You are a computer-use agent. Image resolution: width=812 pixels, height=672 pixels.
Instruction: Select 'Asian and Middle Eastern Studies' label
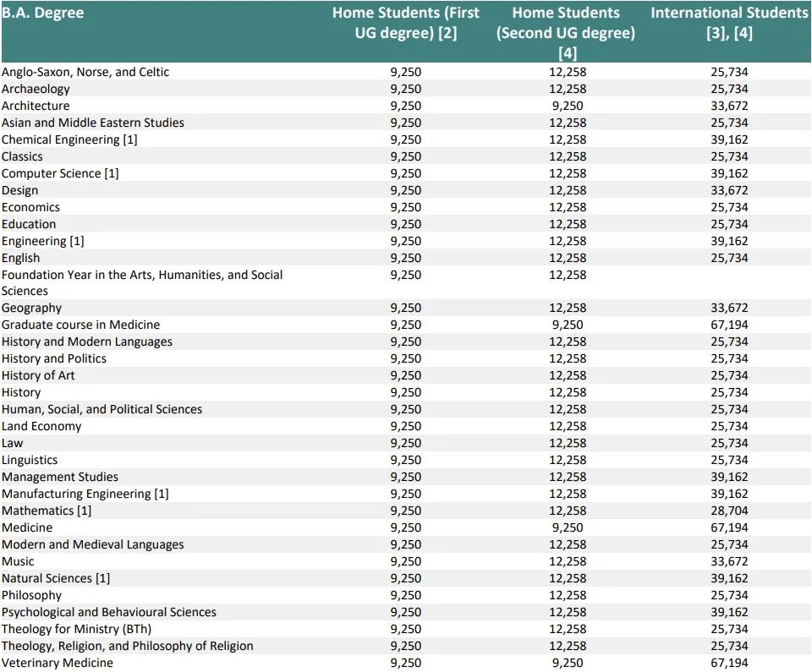(x=93, y=123)
